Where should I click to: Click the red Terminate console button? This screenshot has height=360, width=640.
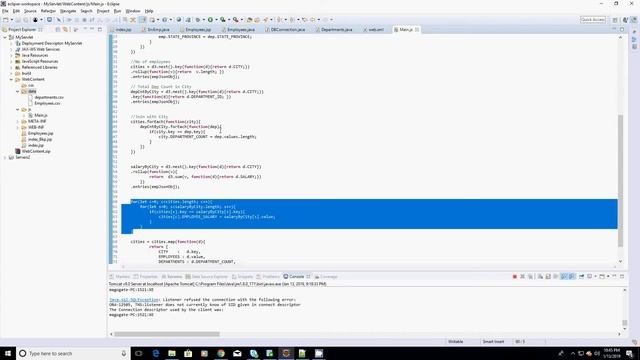514,277
